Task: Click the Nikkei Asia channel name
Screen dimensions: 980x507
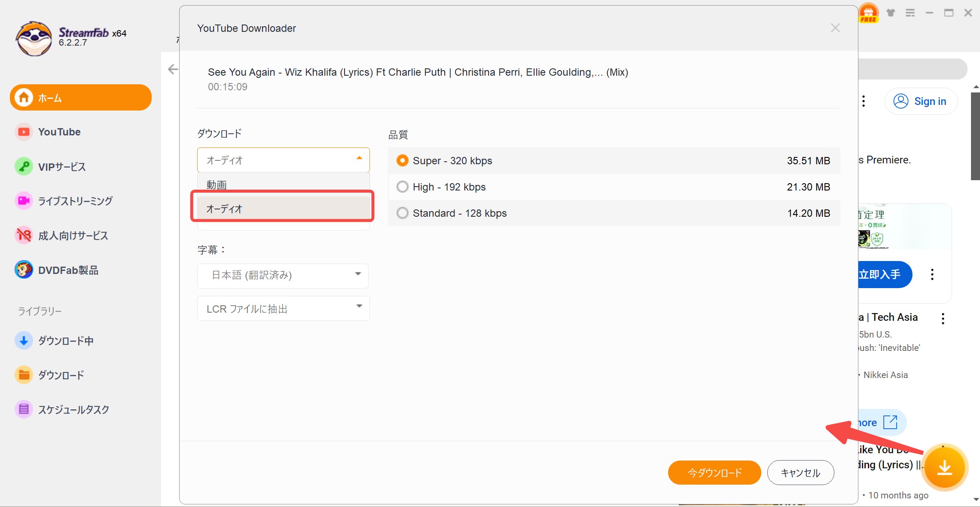Action: tap(885, 375)
